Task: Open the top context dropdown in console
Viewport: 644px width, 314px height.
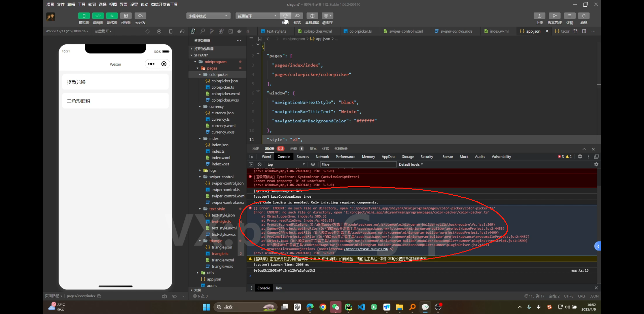Action: 286,164
